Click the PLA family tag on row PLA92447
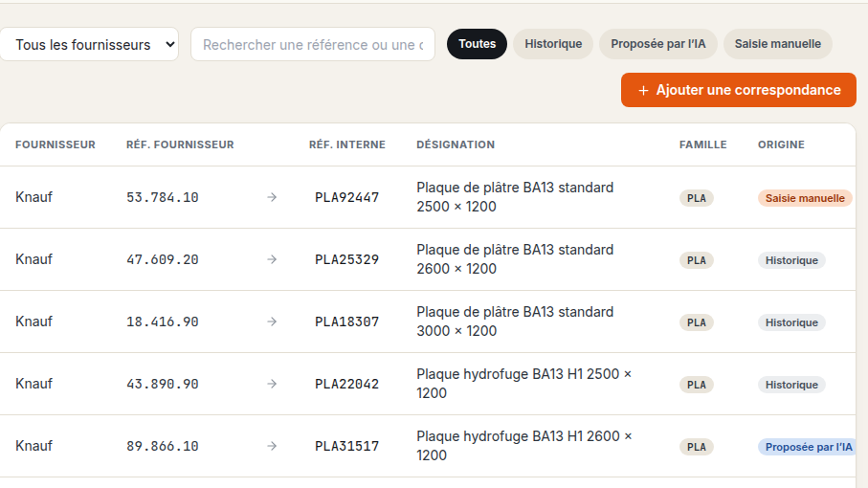Image resolution: width=868 pixels, height=488 pixels. (x=697, y=198)
